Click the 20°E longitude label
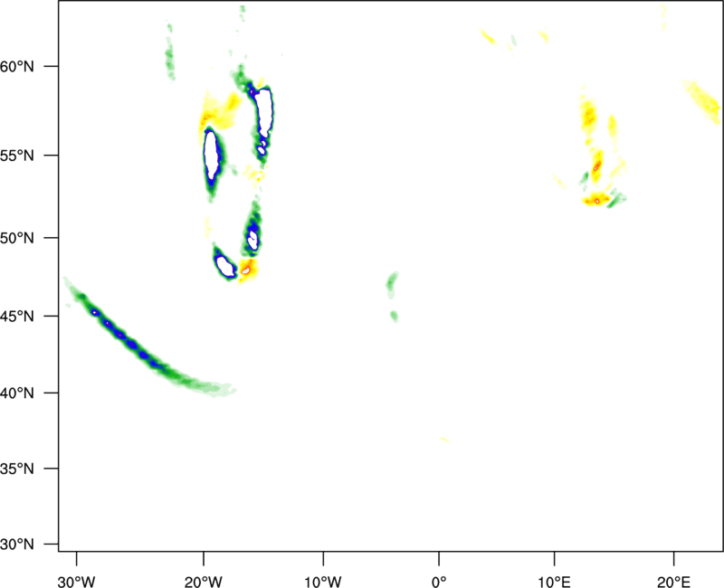This screenshot has width=724, height=588. tap(673, 582)
